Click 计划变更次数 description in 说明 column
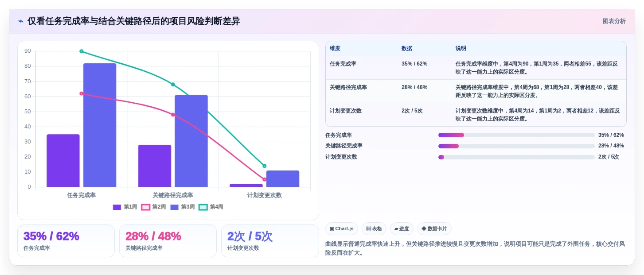Image resolution: width=644 pixels, height=275 pixels. (x=538, y=115)
